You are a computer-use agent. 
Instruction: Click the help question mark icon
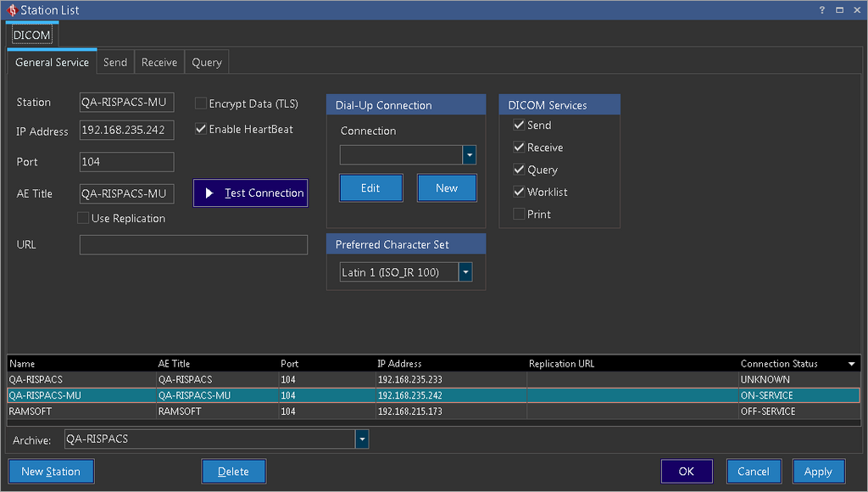click(x=822, y=10)
